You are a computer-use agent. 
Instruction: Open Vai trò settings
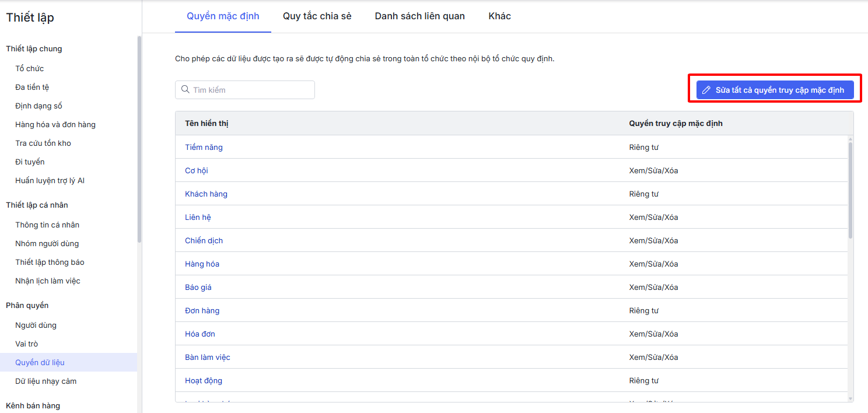pyautogui.click(x=26, y=344)
